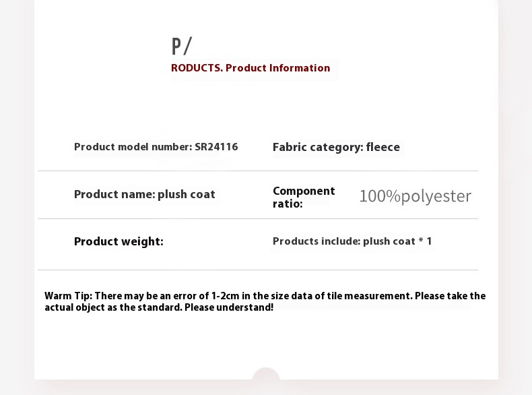Click the divider line below product weight row
532x395 pixels.
coord(258,270)
